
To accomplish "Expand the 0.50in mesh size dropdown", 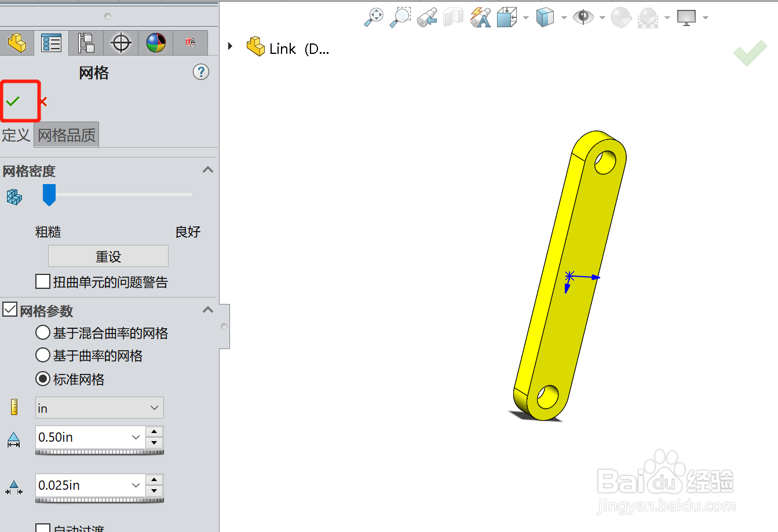I will pyautogui.click(x=136, y=438).
